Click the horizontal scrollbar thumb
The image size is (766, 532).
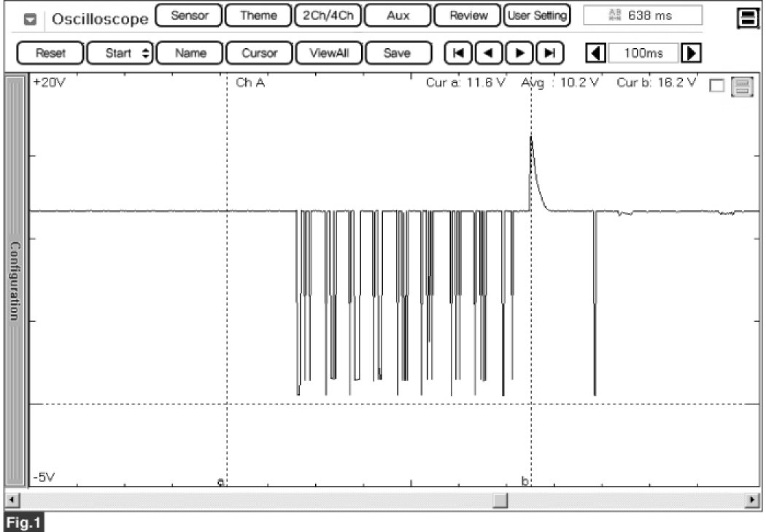coord(500,500)
